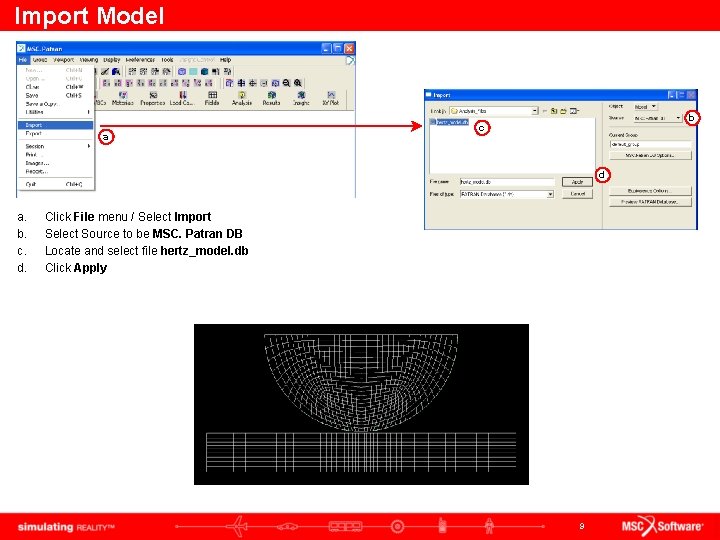Minimize the MSC.Patran window

326,48
